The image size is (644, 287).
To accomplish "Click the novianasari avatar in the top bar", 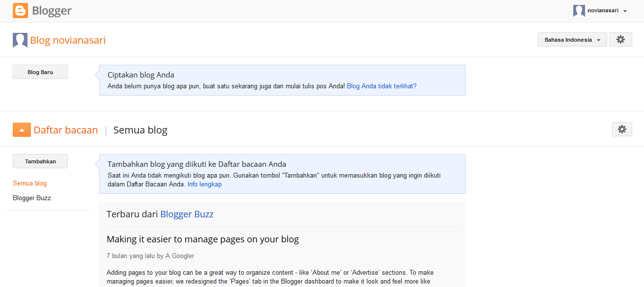I will 579,11.
